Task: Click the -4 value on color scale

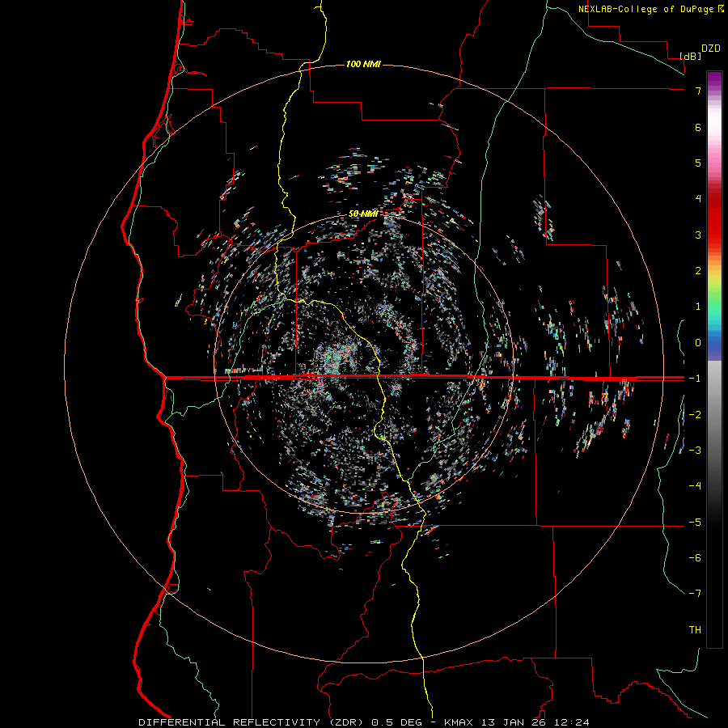Action: (x=695, y=486)
